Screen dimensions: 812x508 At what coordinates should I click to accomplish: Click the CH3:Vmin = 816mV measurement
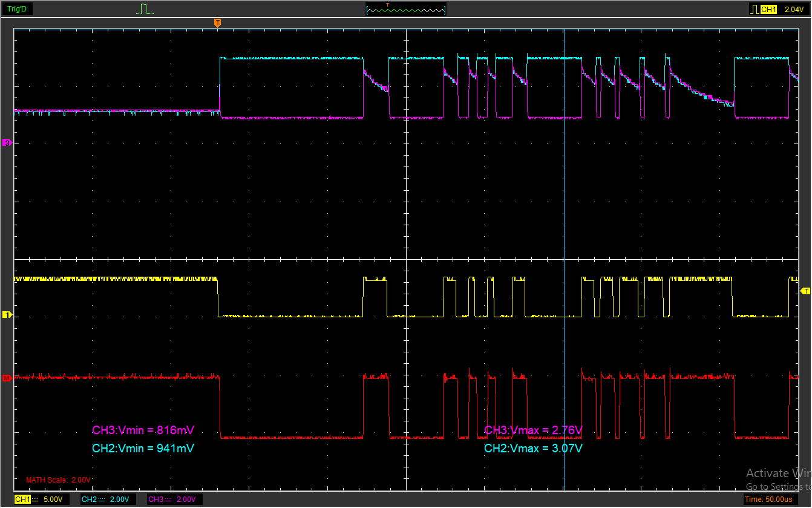(143, 430)
